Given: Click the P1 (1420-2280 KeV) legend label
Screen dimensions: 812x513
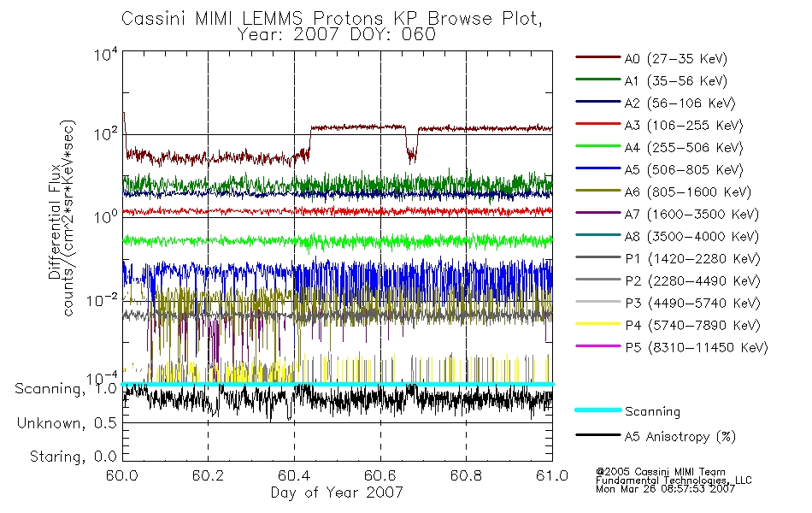Looking at the screenshot, I should (x=693, y=258).
